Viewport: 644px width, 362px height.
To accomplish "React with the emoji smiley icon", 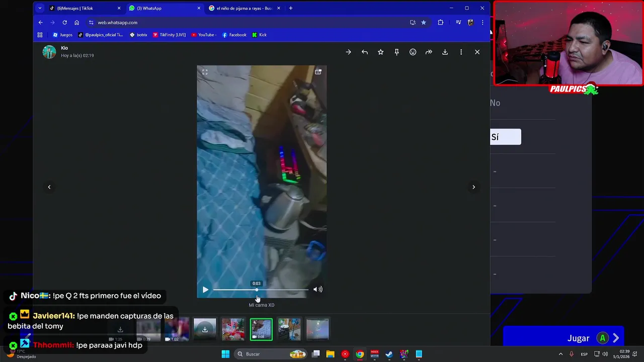I will tap(413, 52).
